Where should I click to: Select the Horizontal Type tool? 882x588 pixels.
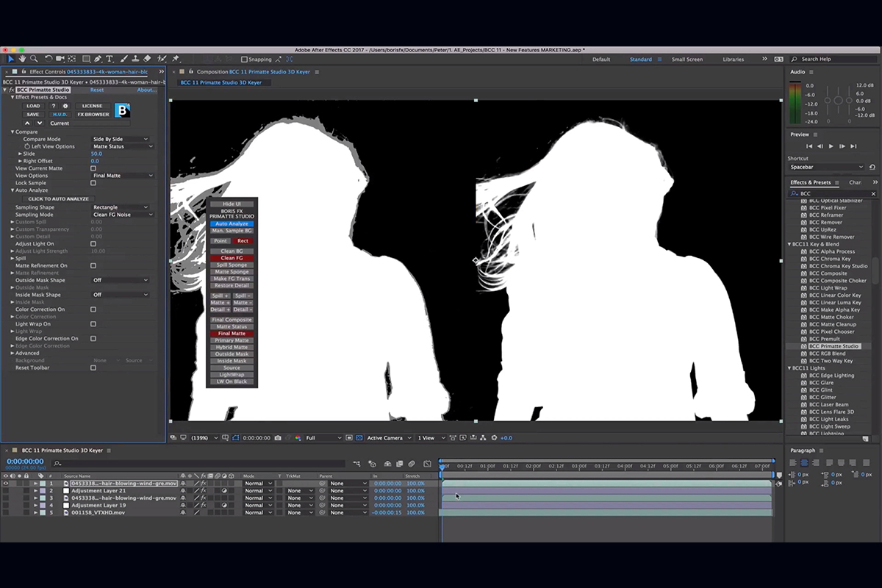coord(110,59)
